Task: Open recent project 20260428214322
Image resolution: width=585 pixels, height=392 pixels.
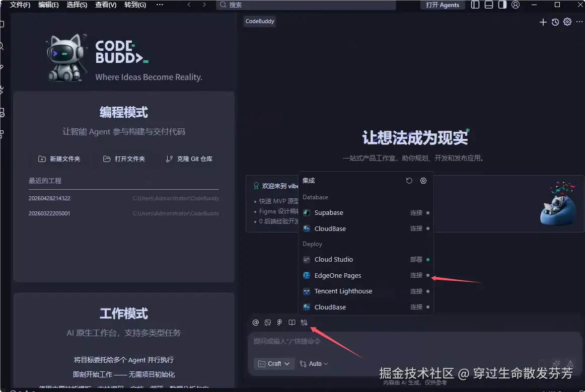Action: pyautogui.click(x=123, y=198)
